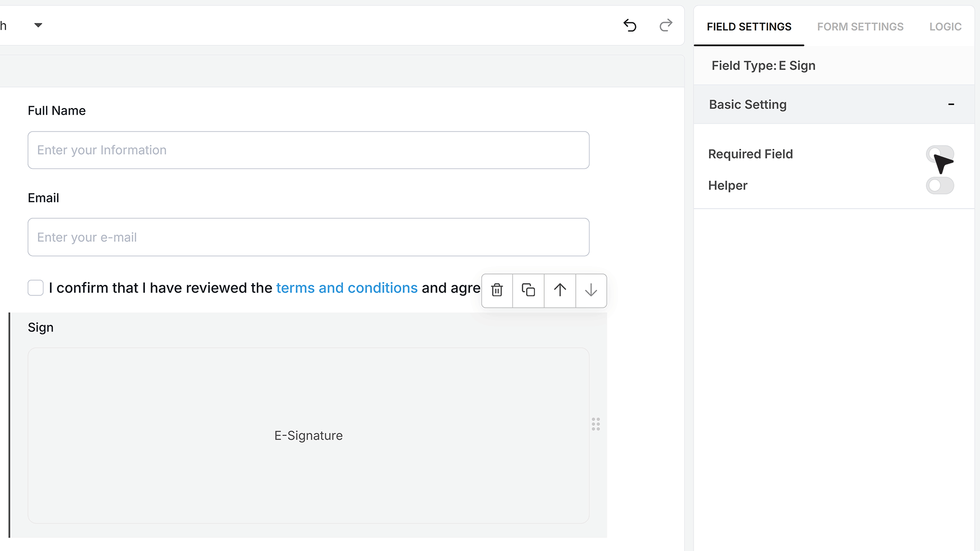Screen dimensions: 980x551
Task: Move the field up with the arrow
Action: coord(560,290)
